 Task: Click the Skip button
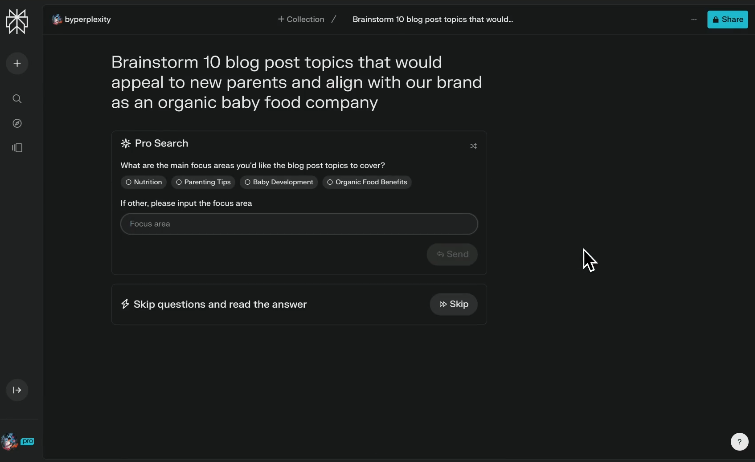click(x=454, y=304)
